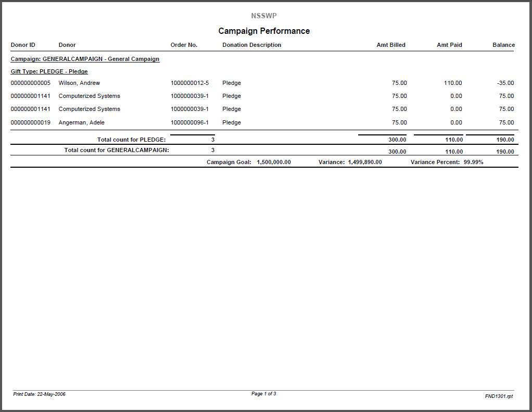Click the Page 1 of 3 footer
Viewport: 532px width, 412px height.
click(263, 394)
